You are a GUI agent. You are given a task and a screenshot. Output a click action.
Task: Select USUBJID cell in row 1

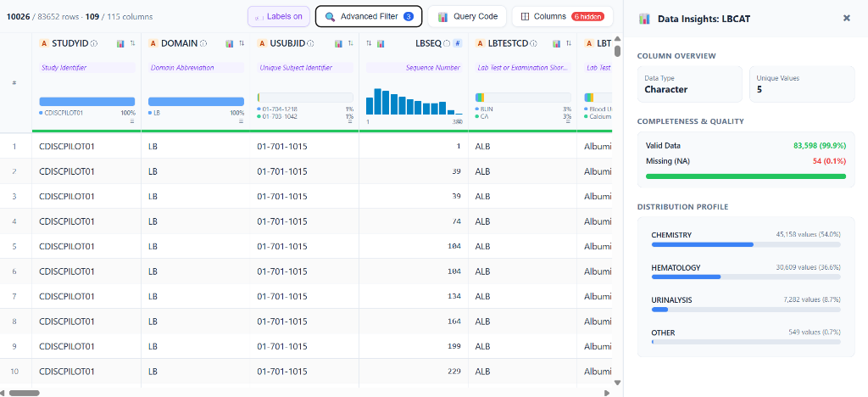304,147
